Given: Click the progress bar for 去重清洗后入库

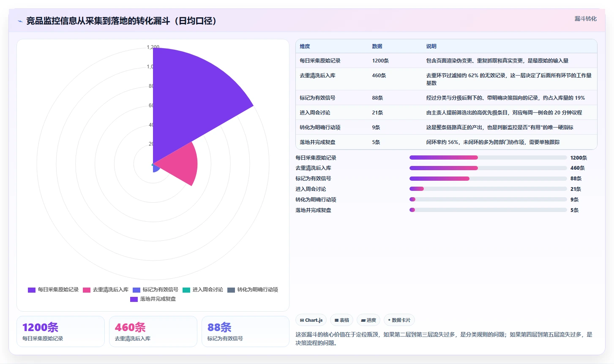Looking at the screenshot, I should (488, 168).
